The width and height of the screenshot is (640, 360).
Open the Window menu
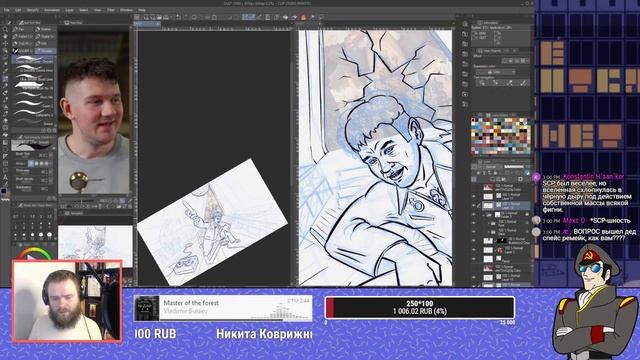(x=126, y=10)
